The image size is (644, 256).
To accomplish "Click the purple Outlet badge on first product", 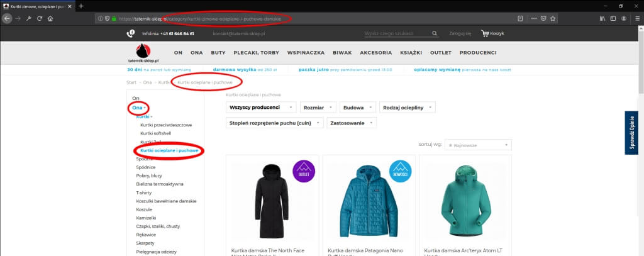I will (304, 171).
